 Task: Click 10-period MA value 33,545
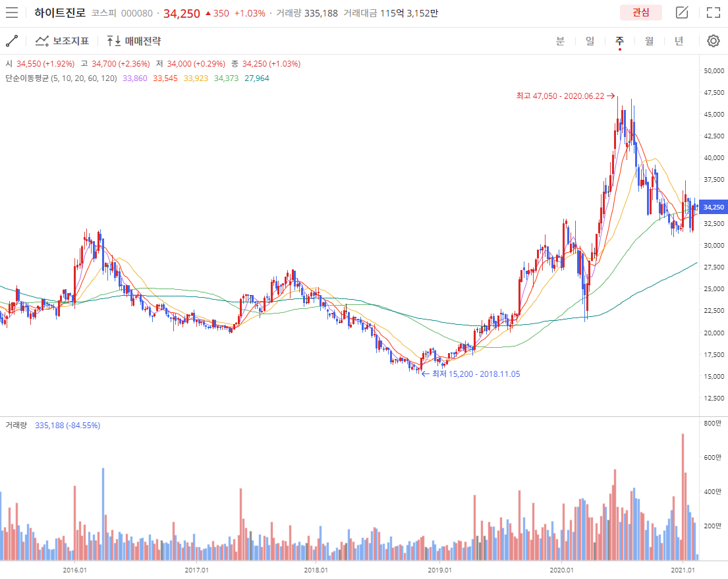click(165, 78)
